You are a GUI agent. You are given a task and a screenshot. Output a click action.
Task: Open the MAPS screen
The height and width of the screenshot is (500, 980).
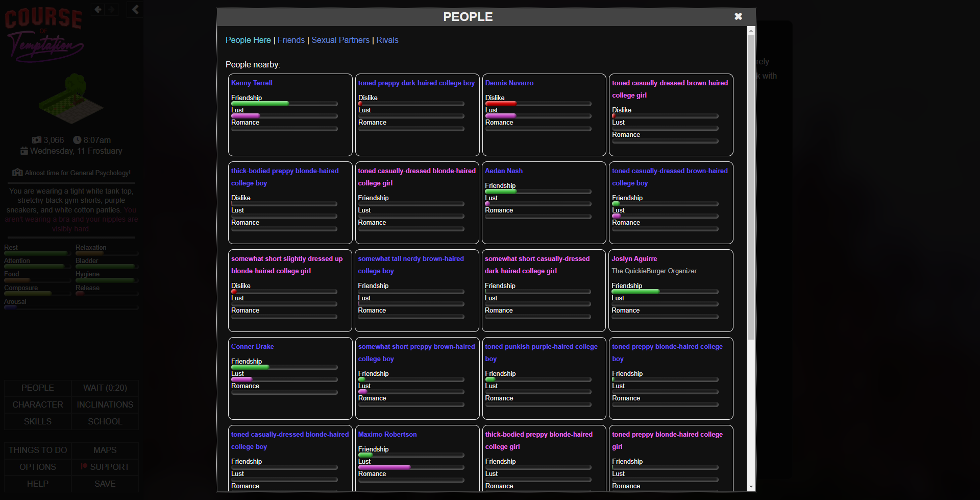tap(105, 450)
